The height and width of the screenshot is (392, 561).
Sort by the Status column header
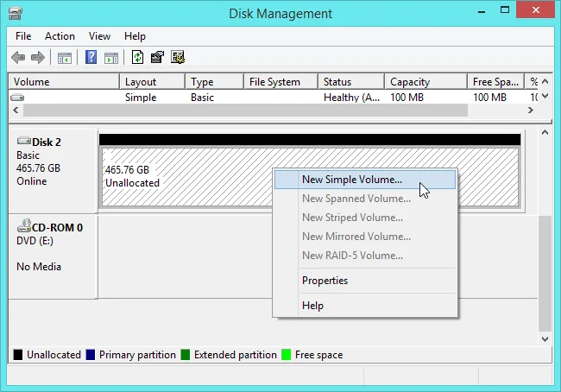point(351,82)
